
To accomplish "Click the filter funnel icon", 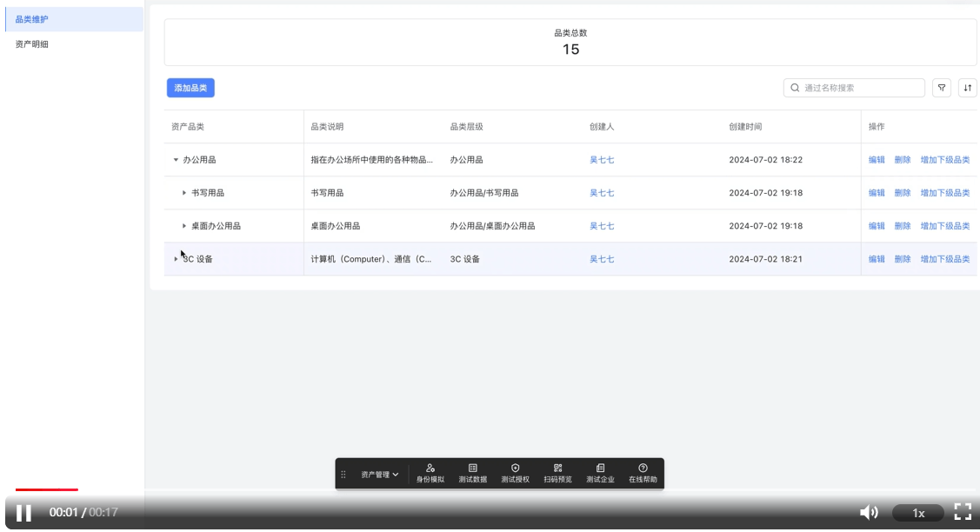I will pos(941,88).
